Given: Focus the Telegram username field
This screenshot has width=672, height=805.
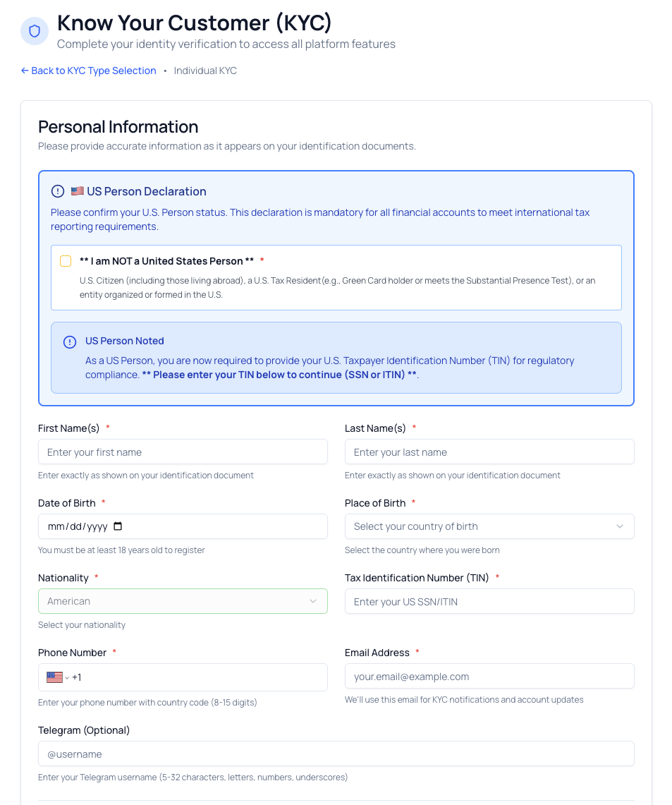Looking at the screenshot, I should pyautogui.click(x=336, y=753).
